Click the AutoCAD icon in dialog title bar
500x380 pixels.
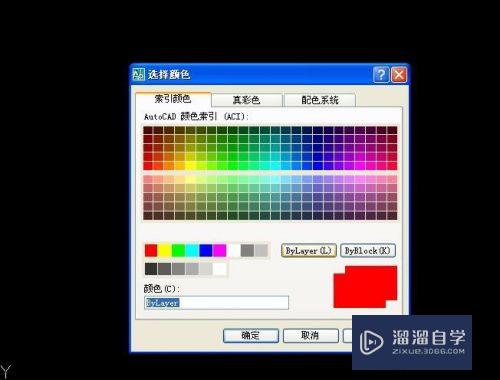(139, 74)
